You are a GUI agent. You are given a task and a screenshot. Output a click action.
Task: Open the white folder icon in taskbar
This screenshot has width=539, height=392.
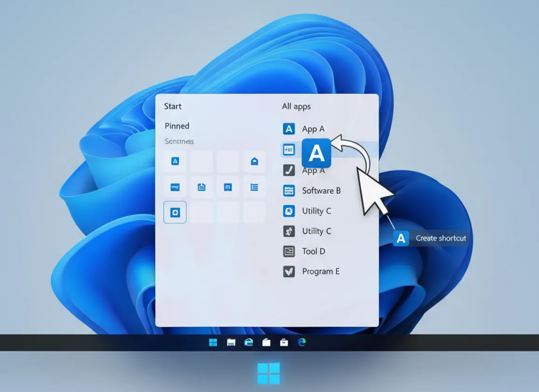pyautogui.click(x=266, y=343)
